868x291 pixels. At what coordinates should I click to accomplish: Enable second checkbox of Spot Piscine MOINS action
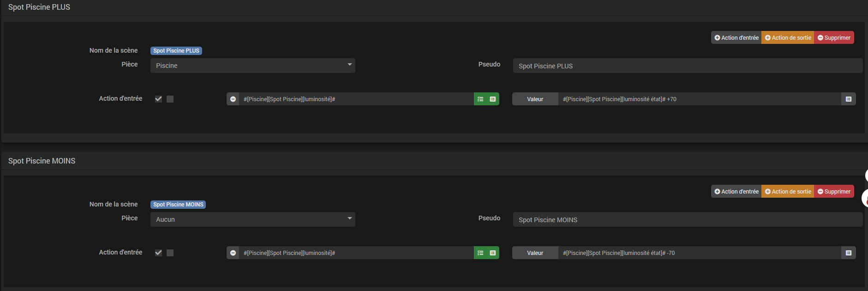click(x=170, y=253)
